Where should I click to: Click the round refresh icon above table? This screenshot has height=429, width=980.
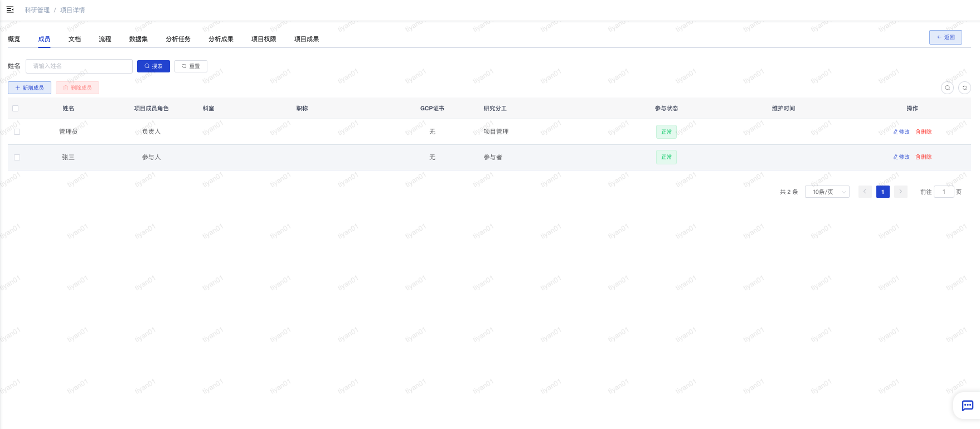pos(964,87)
